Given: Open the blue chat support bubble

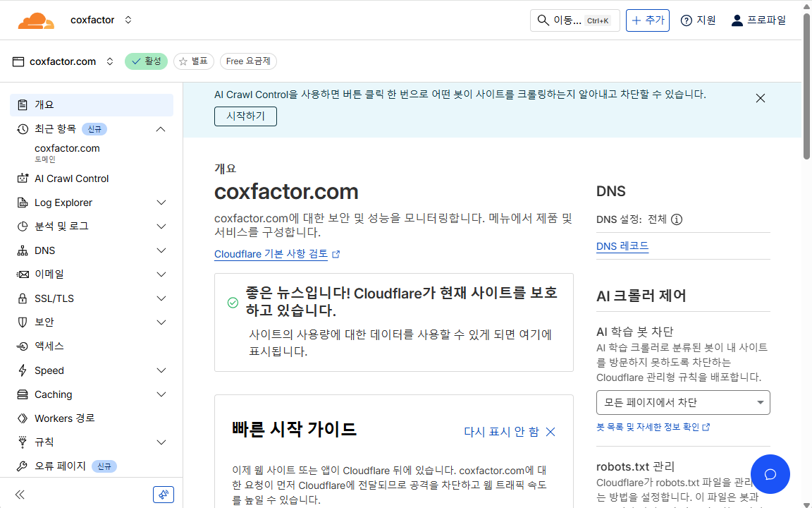Looking at the screenshot, I should (770, 474).
